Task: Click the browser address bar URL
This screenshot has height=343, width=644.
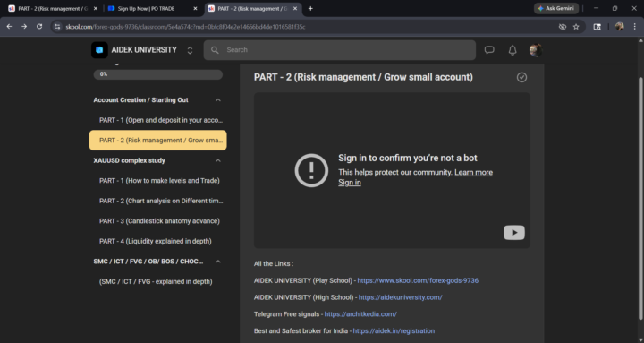Action: [x=185, y=27]
